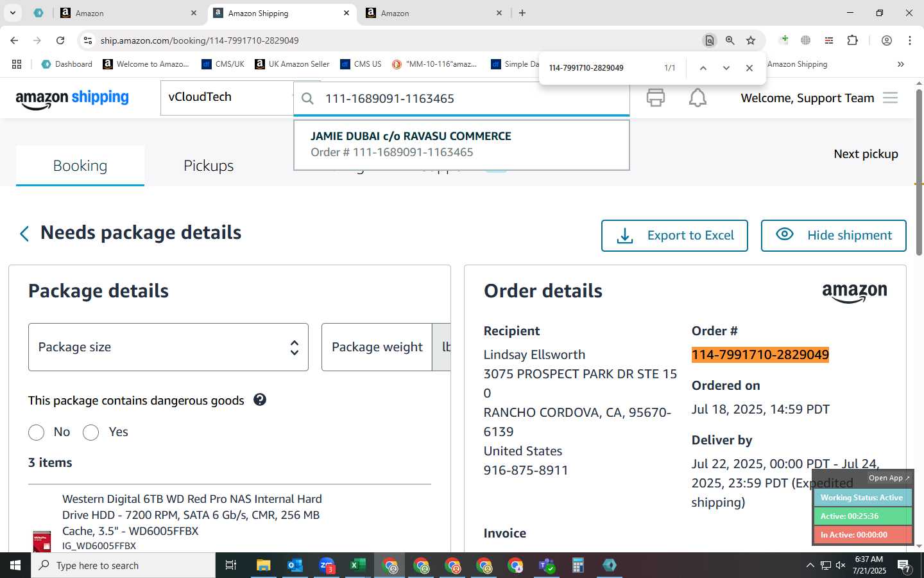Open the tab search dropdown arrow
This screenshot has height=578, width=924.
pyautogui.click(x=12, y=13)
